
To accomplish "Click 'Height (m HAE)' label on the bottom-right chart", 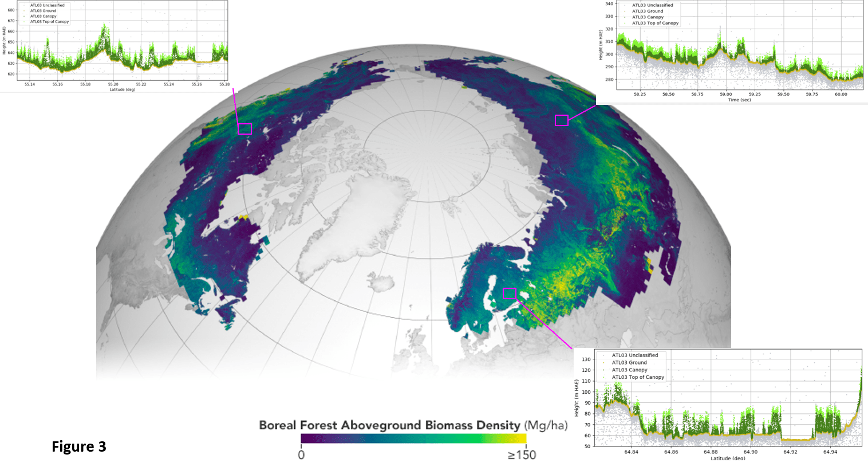I will 577,397.
